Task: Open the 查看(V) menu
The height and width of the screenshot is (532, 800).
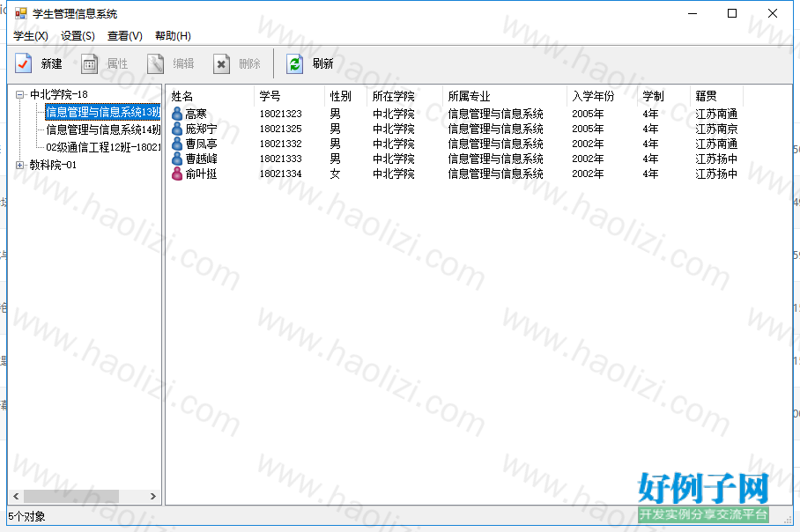Action: tap(124, 36)
